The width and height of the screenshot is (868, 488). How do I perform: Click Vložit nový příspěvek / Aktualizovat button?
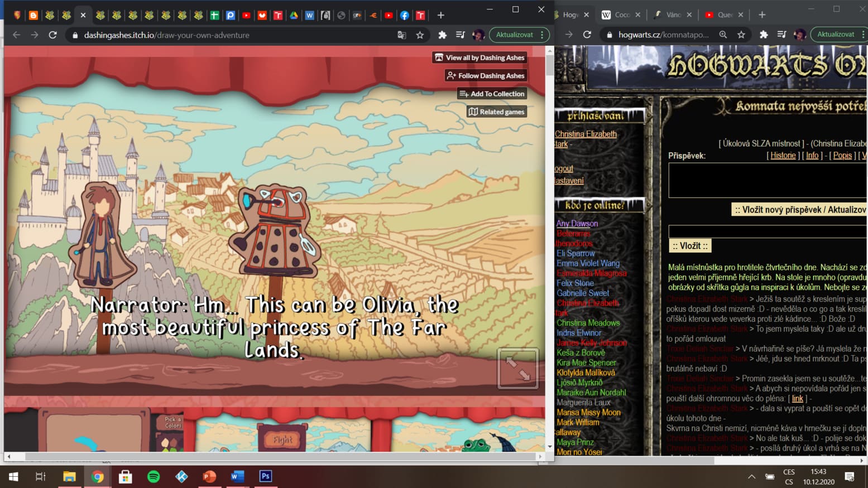click(799, 210)
